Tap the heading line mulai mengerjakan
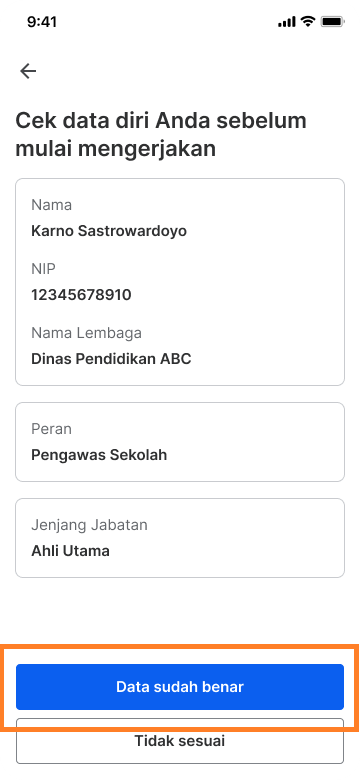Viewport: 360px width, 780px height. click(x=115, y=149)
